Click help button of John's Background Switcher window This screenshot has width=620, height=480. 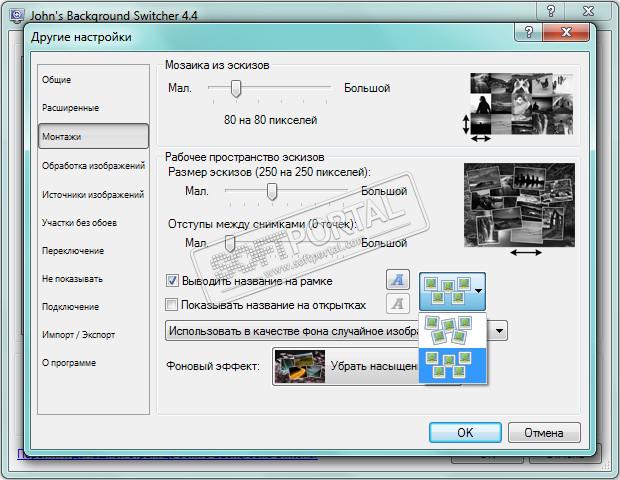(551, 11)
